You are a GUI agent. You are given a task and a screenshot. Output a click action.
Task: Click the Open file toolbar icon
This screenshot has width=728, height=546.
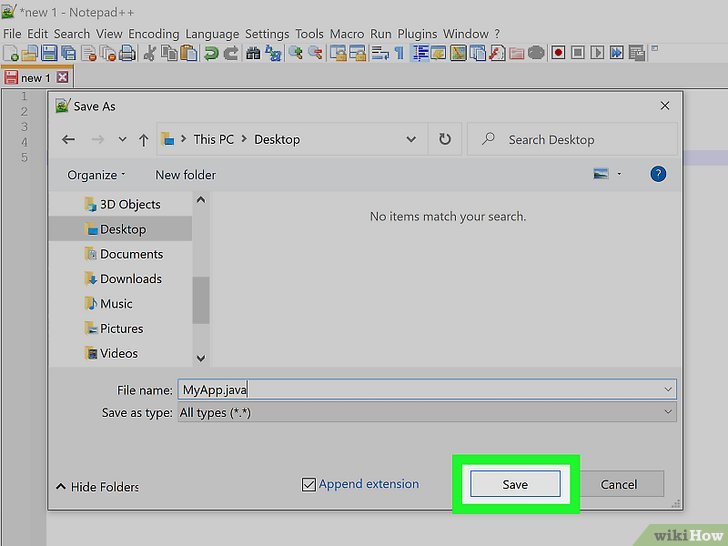(30, 53)
